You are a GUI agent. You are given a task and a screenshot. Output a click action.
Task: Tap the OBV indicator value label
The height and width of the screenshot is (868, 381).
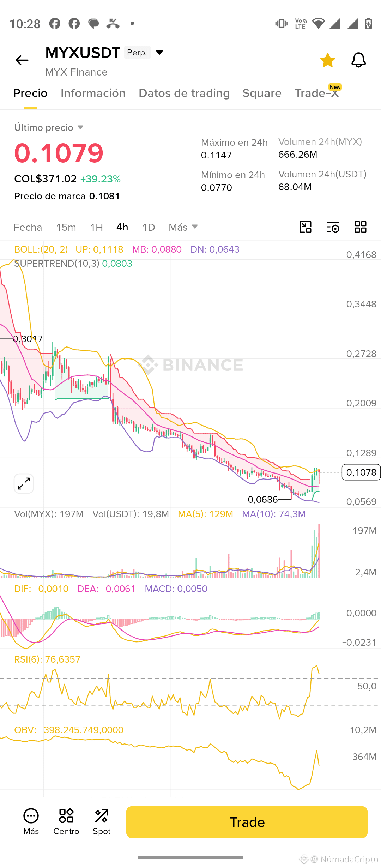click(69, 730)
